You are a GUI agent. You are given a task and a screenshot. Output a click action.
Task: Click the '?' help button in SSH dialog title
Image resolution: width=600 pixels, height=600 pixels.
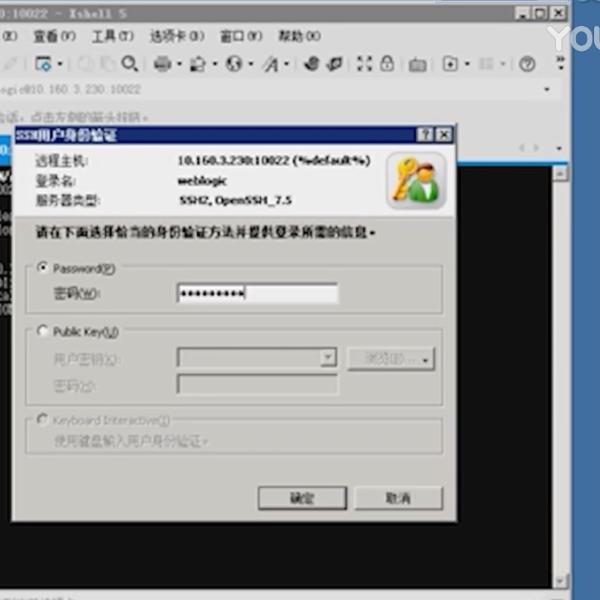click(x=425, y=135)
